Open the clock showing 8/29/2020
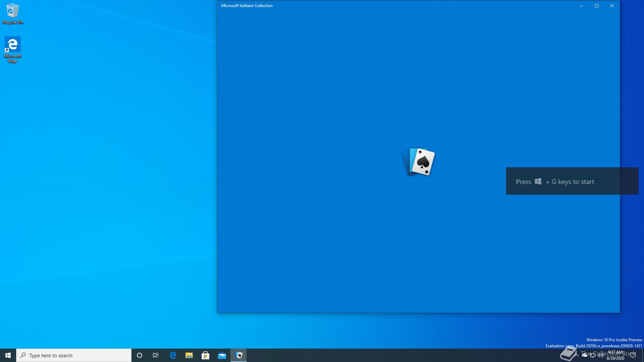The image size is (644, 362). point(615,355)
